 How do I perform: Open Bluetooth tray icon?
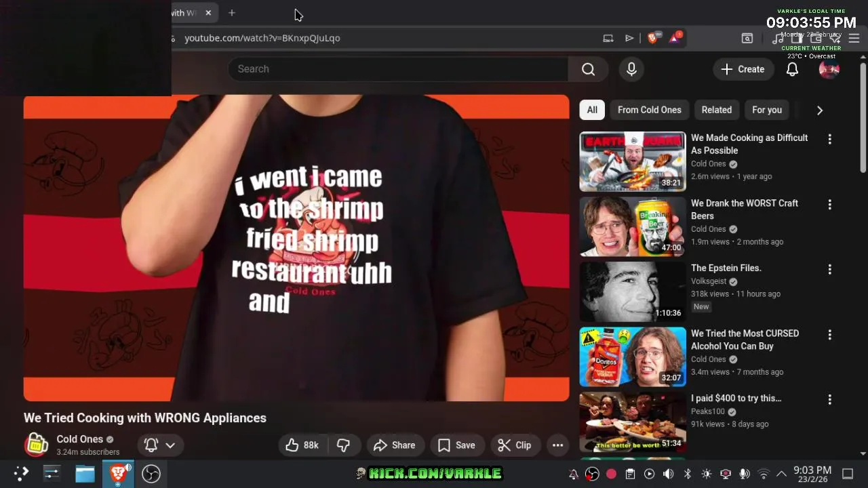tap(687, 474)
